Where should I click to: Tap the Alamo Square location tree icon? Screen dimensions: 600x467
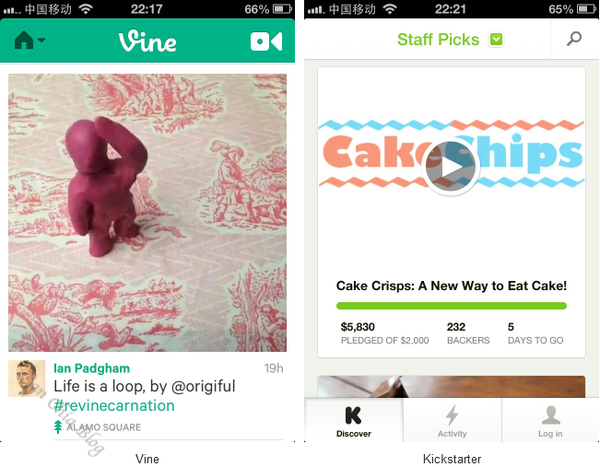[x=58, y=427]
